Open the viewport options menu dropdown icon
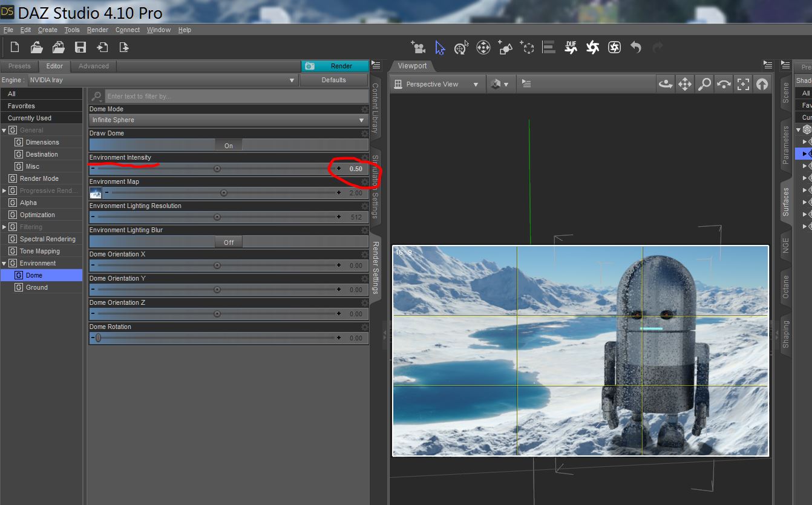 tap(526, 84)
